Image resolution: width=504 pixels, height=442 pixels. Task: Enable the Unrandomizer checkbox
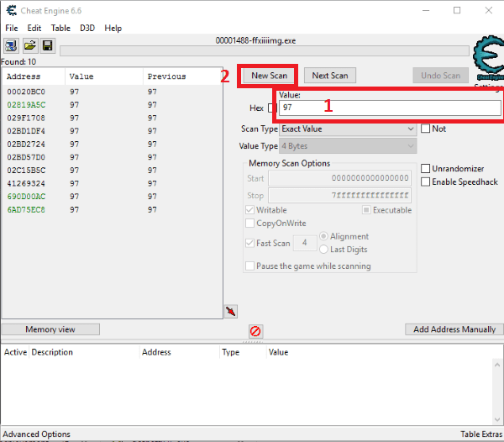[x=425, y=168]
